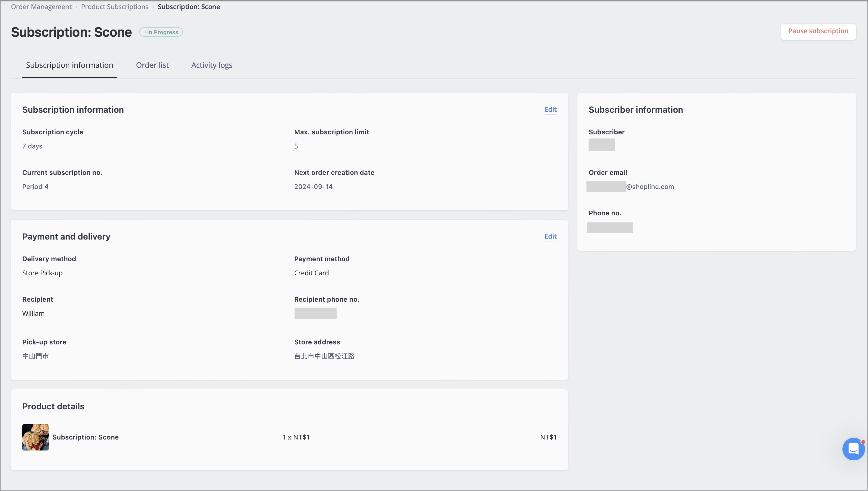Viewport: 868px width, 491px height.
Task: Click the Store Pick-up delivery method value
Action: (42, 273)
